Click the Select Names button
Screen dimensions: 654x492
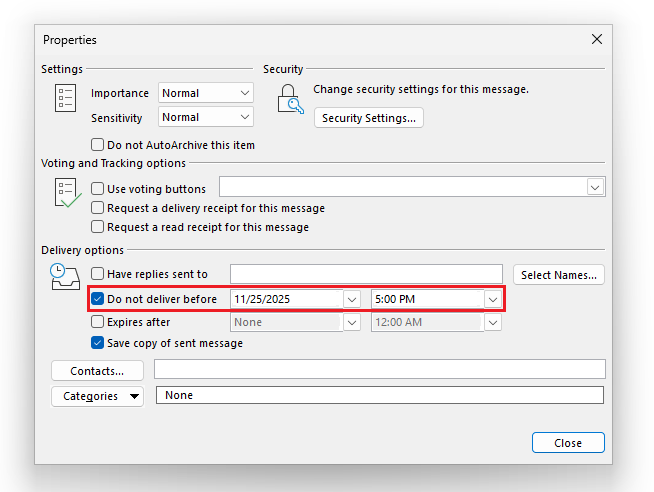coord(558,275)
